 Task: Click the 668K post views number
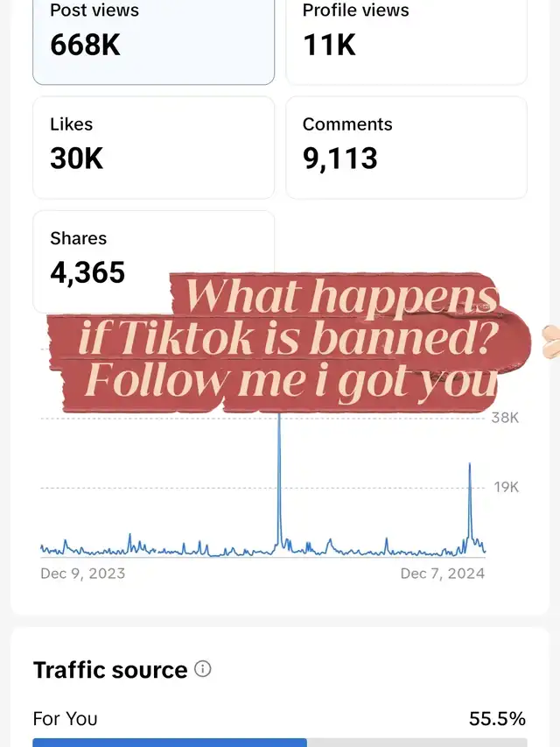[85, 45]
